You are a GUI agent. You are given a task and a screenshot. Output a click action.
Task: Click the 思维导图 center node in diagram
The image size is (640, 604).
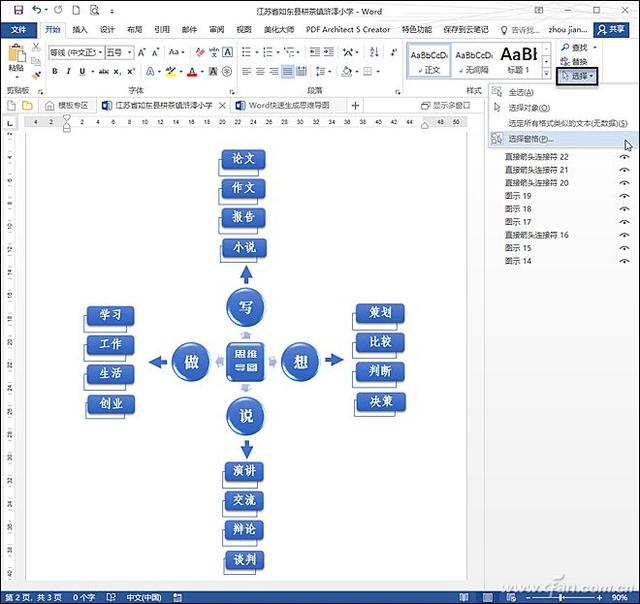(x=245, y=361)
